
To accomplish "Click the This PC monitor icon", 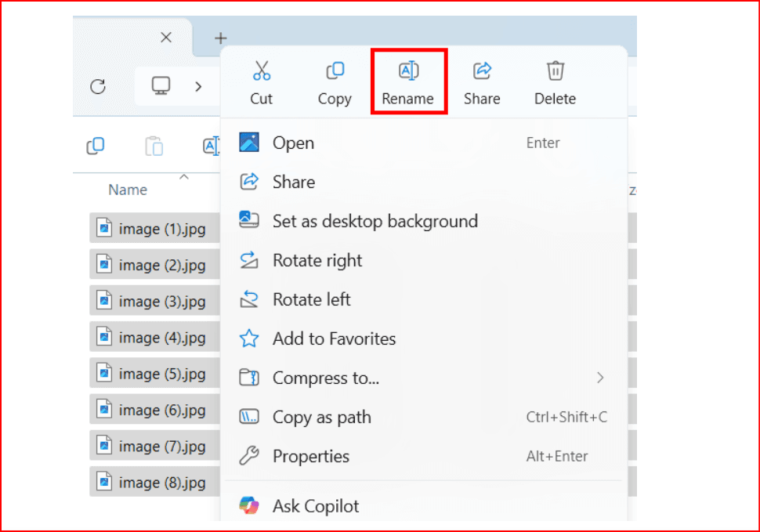I will point(161,85).
